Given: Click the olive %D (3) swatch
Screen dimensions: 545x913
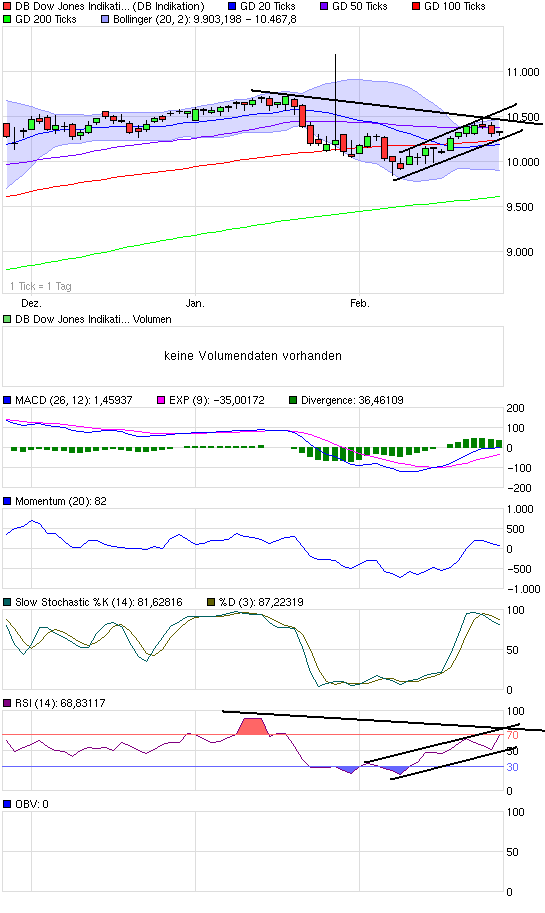Looking at the screenshot, I should coord(211,602).
